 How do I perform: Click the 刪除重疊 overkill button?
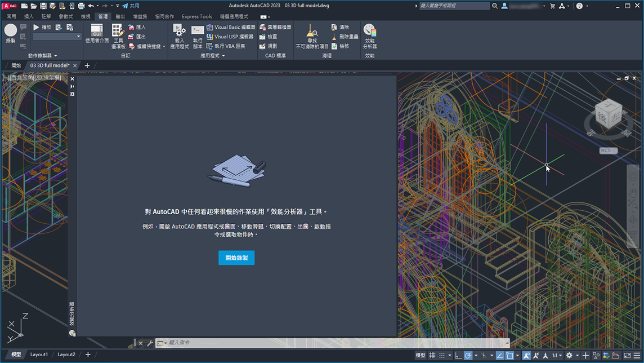click(345, 37)
